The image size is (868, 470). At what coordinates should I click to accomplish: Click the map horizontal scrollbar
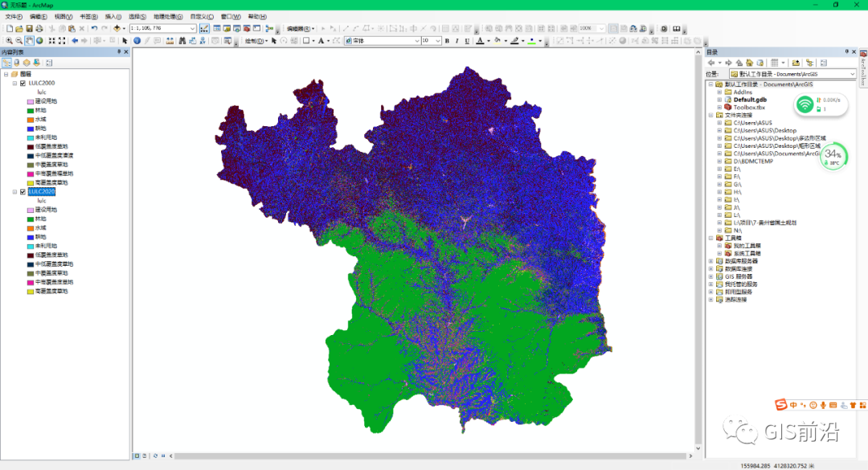pyautogui.click(x=430, y=456)
